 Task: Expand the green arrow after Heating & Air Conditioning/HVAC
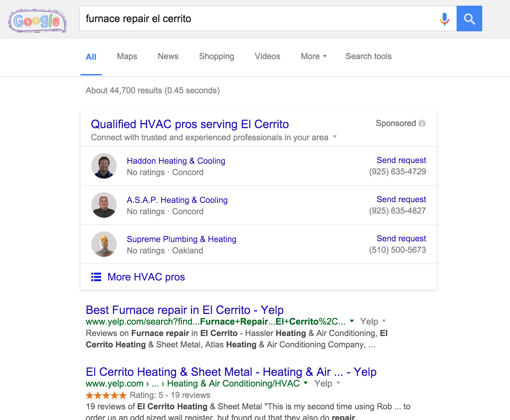306,383
